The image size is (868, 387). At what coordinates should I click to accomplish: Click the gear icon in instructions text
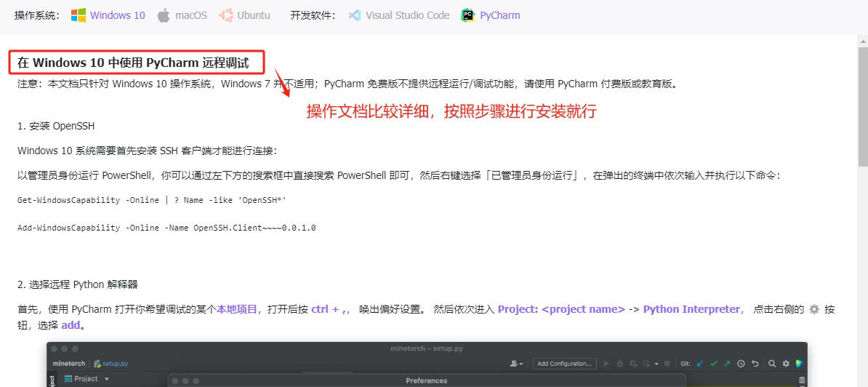click(x=814, y=309)
